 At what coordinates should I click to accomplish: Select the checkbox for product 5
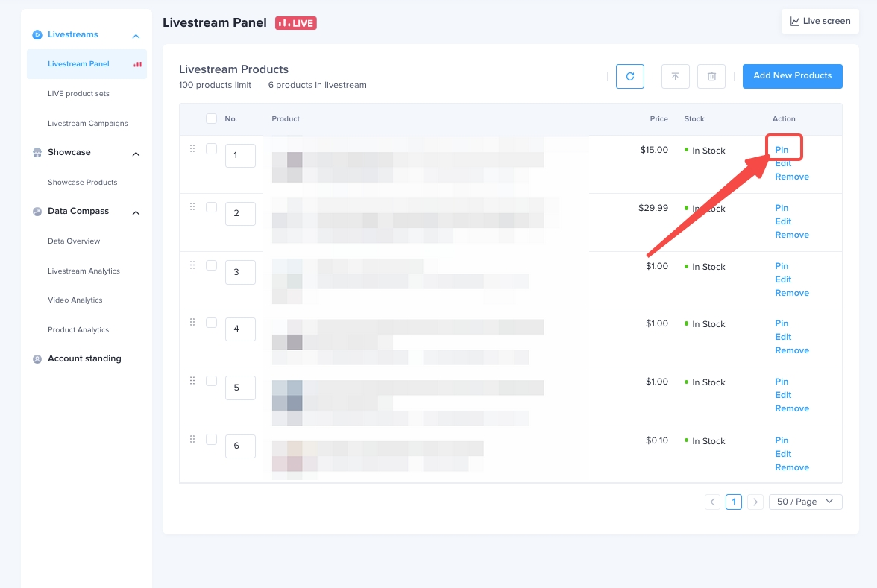point(211,381)
